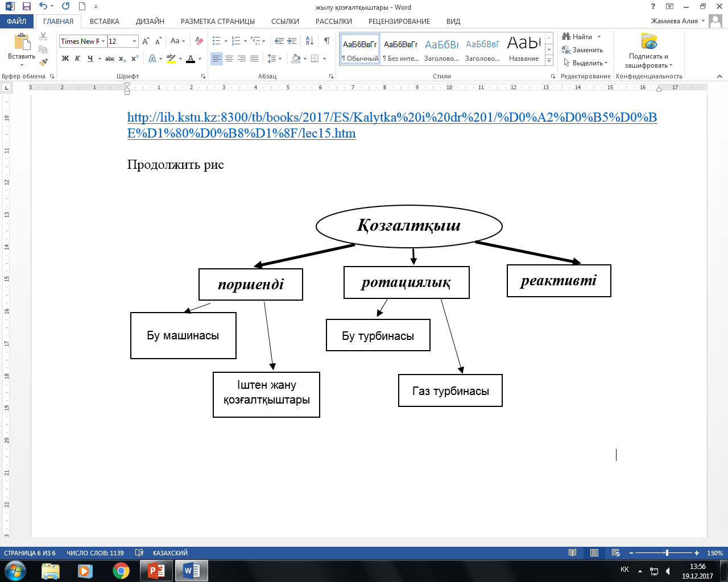
Task: Click the zoom slider handle in the status bar
Action: (667, 553)
